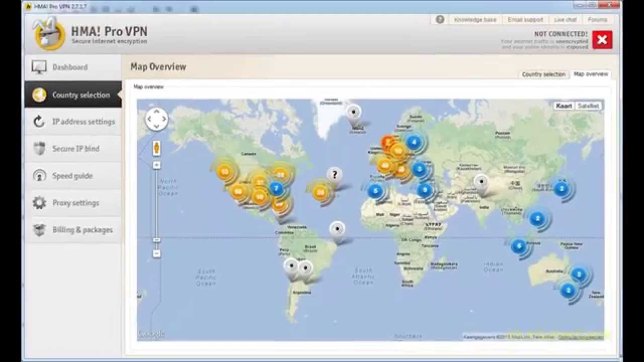Open the Live chat link
644x362 pixels.
coord(566,20)
